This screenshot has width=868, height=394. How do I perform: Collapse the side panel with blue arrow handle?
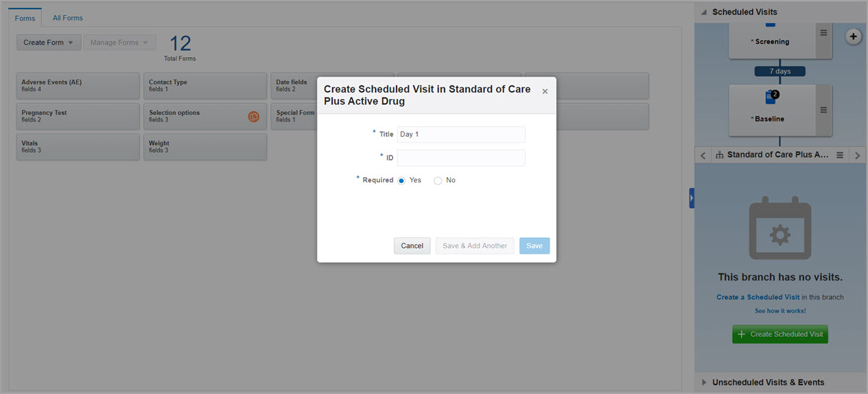pos(692,198)
